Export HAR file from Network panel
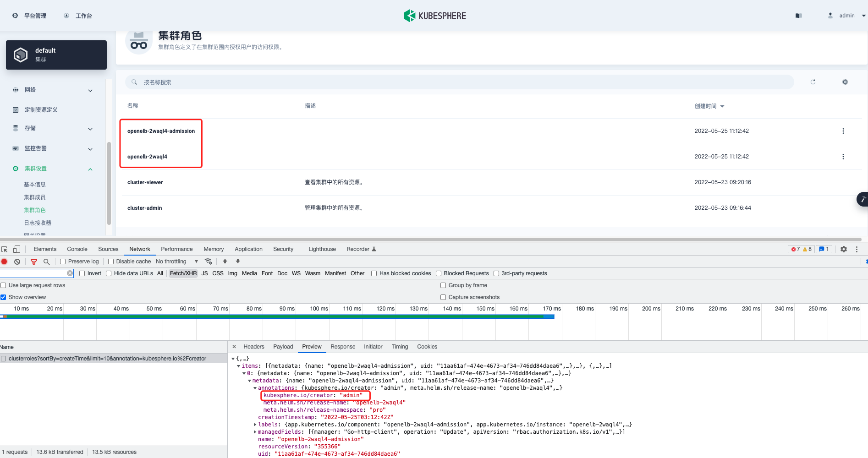The image size is (868, 458). pos(237,261)
